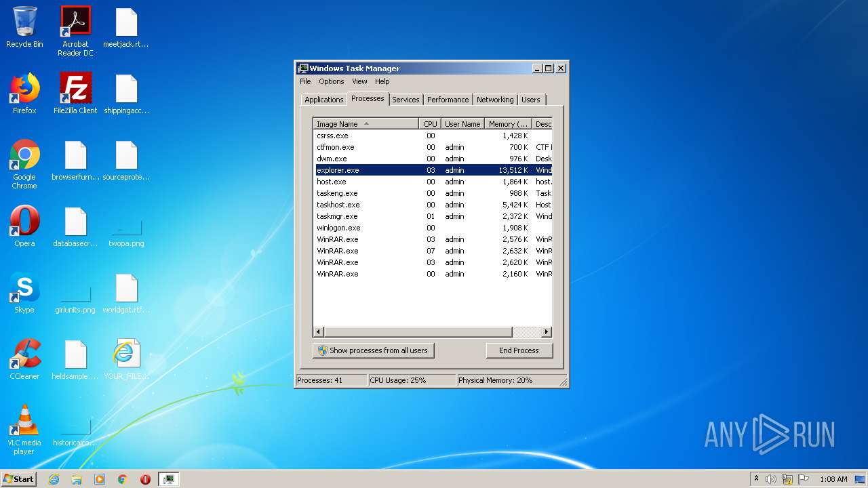Screen dimensions: 868x488
Task: Switch to the Applications tab
Action: (x=324, y=100)
